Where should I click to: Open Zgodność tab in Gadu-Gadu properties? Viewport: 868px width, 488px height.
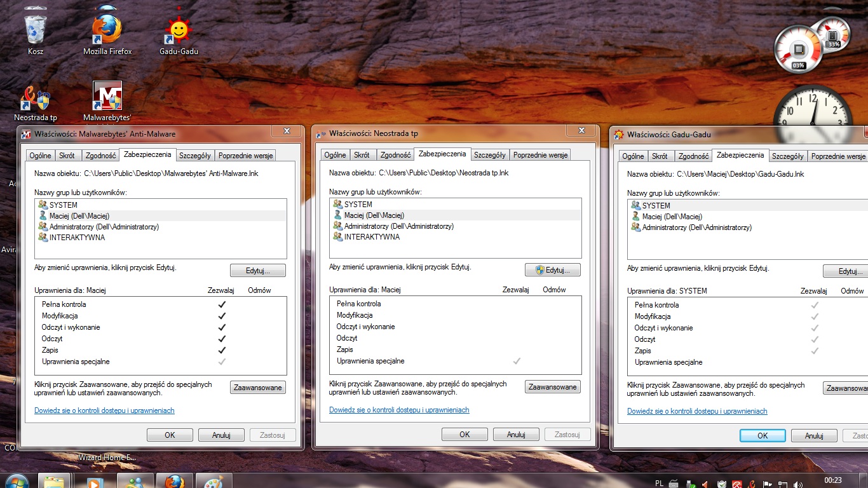point(693,156)
